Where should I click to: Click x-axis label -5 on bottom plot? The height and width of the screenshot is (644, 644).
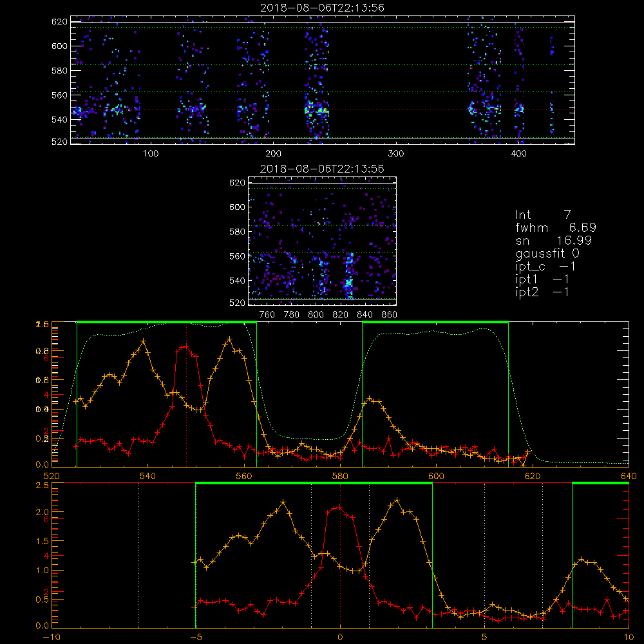click(196, 638)
